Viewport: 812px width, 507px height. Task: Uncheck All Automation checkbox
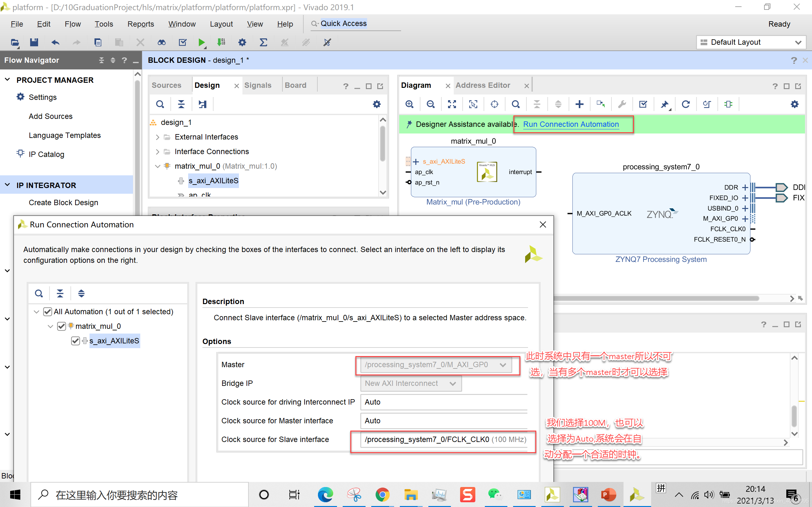tap(48, 311)
